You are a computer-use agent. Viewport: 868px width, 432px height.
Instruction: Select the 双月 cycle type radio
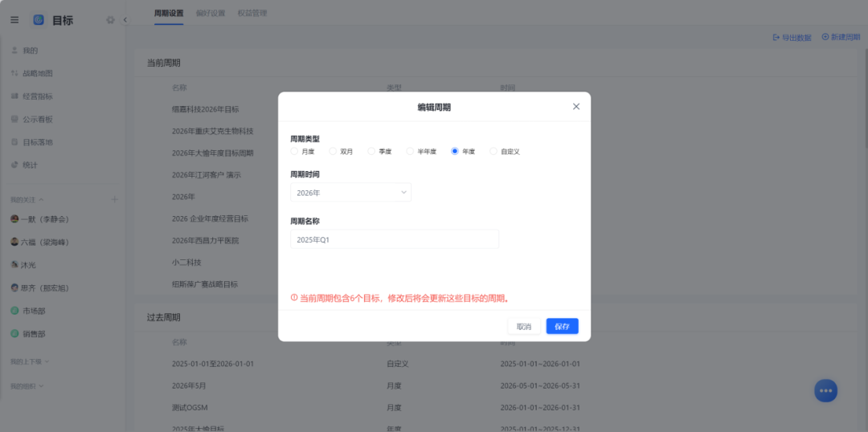(333, 151)
